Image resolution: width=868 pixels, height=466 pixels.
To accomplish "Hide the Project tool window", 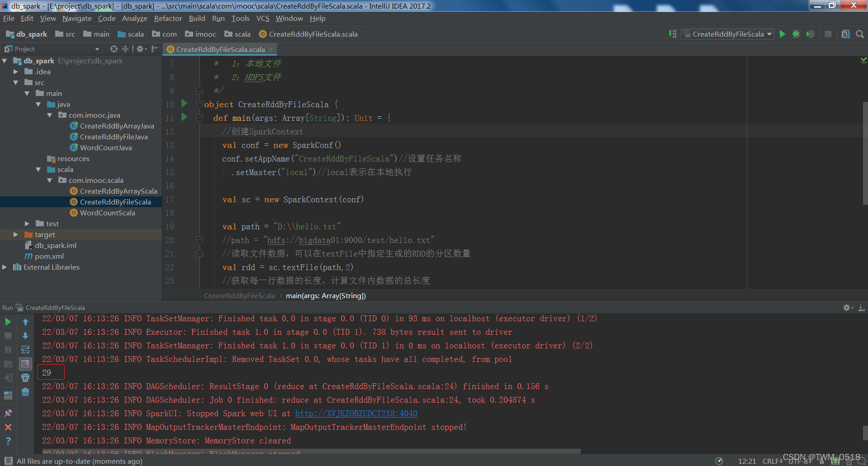I will point(155,49).
